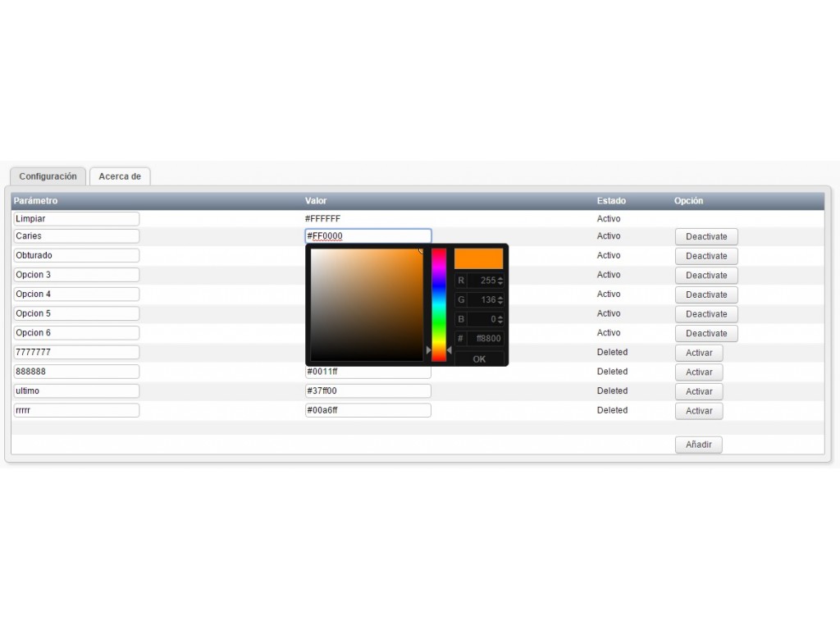This screenshot has height=630, width=840.
Task: Deactivate the Obturado option
Action: (x=706, y=256)
